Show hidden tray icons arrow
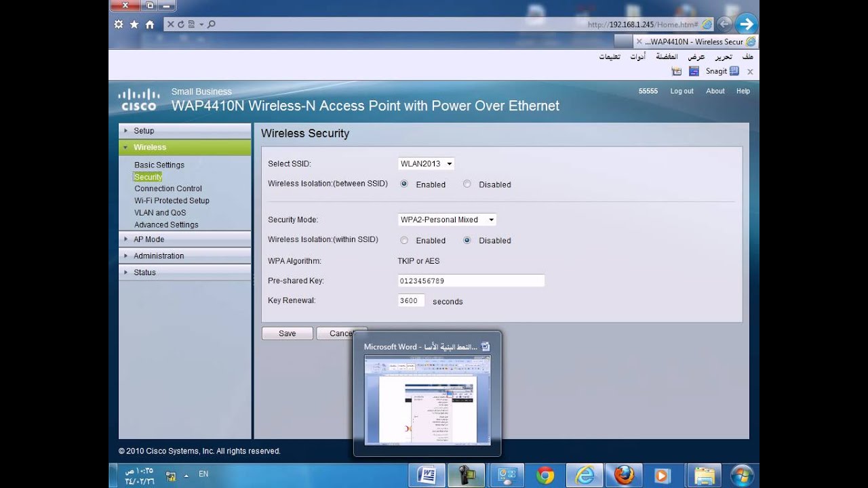The width and height of the screenshot is (868, 488). coord(186,476)
